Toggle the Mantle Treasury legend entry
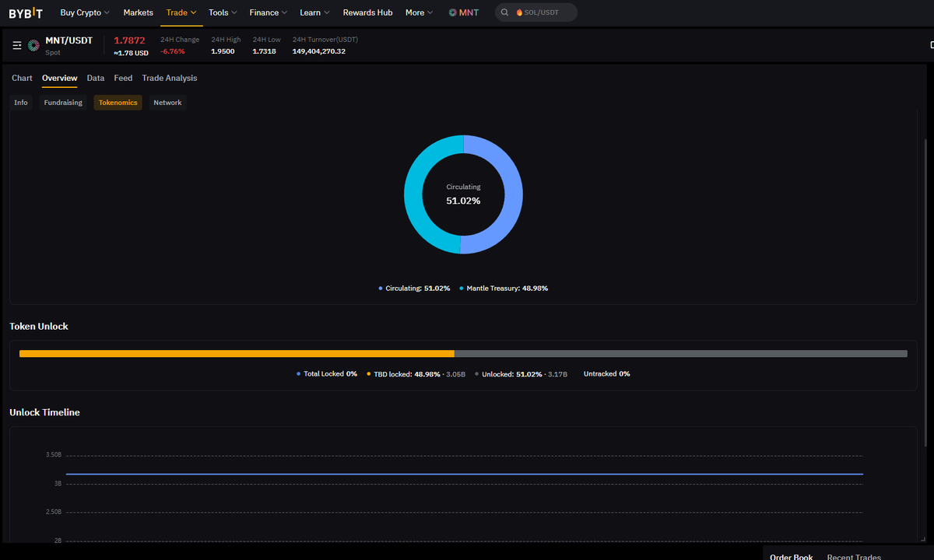This screenshot has width=934, height=560. pyautogui.click(x=504, y=289)
